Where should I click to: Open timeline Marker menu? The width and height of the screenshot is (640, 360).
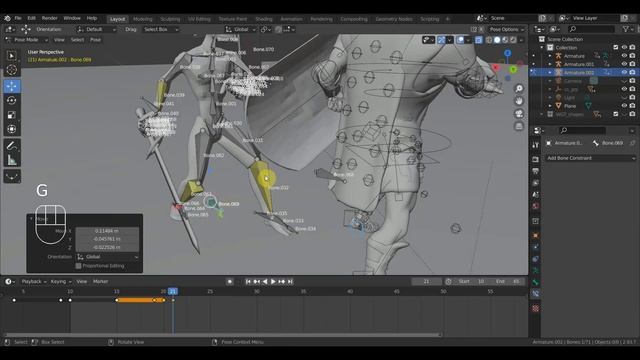100,282
